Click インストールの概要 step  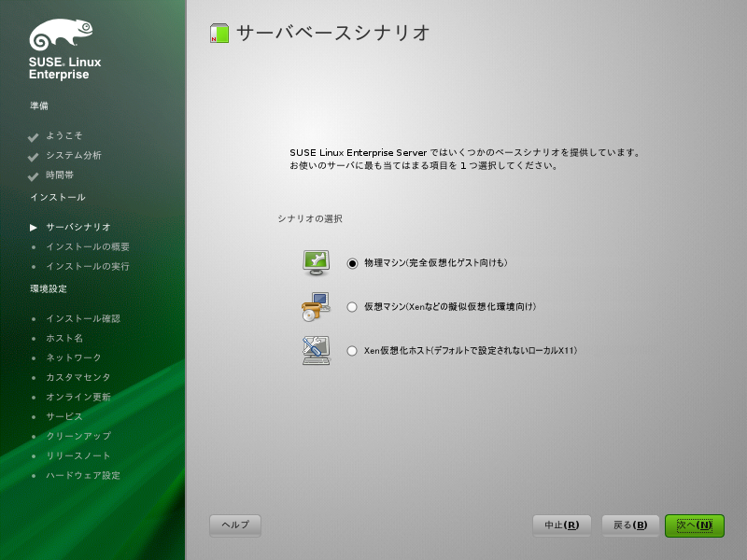pyautogui.click(x=88, y=246)
